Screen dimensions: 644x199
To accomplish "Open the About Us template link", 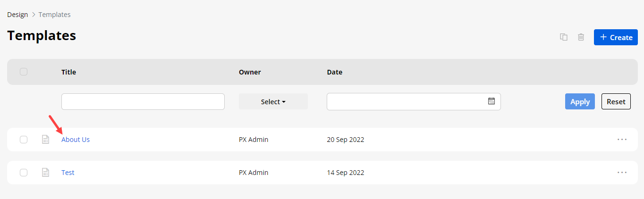I will coord(76,140).
